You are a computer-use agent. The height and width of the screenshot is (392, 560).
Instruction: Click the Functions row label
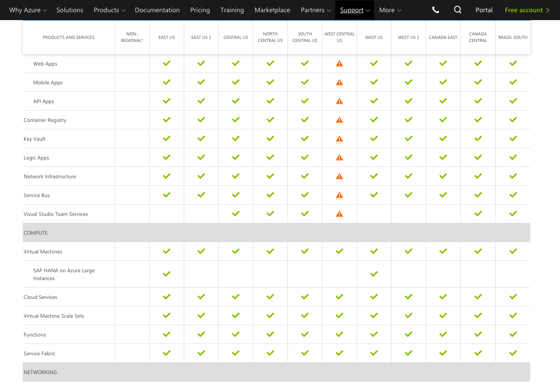[35, 335]
